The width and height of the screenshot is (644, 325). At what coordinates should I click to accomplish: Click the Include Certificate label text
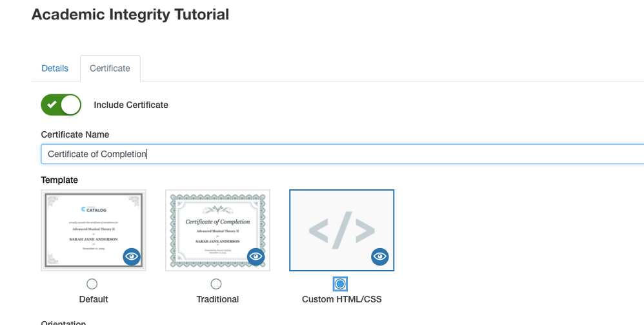coord(131,105)
